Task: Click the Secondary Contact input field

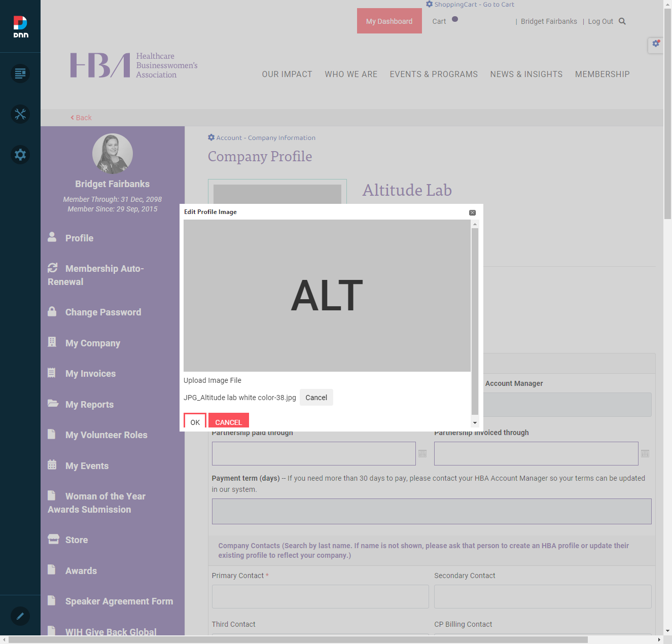Action: [543, 596]
